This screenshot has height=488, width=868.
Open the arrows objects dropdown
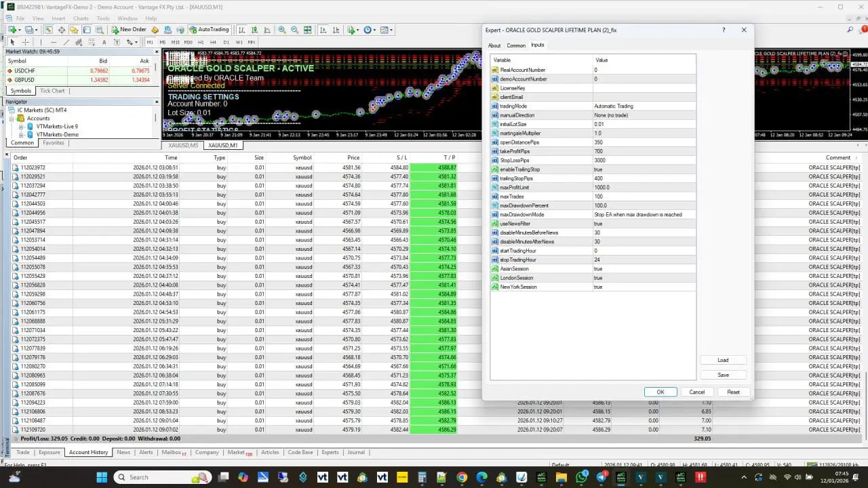click(136, 42)
